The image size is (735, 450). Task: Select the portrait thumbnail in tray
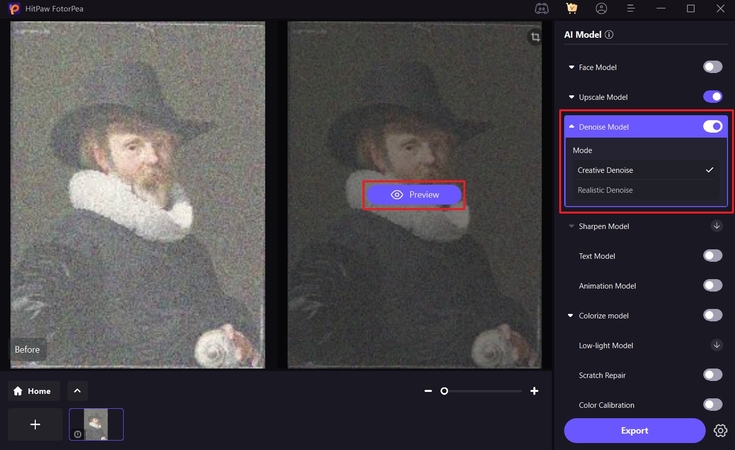point(96,424)
